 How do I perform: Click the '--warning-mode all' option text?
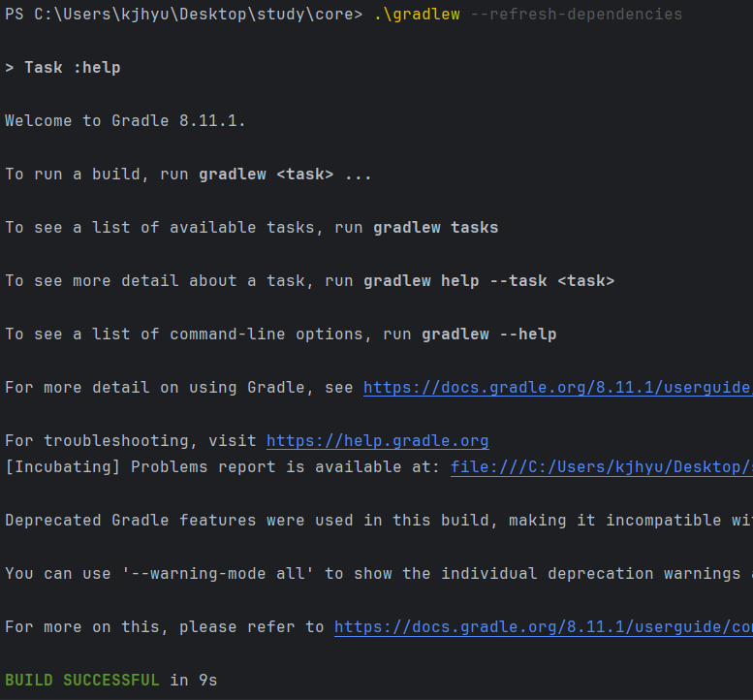click(x=217, y=574)
